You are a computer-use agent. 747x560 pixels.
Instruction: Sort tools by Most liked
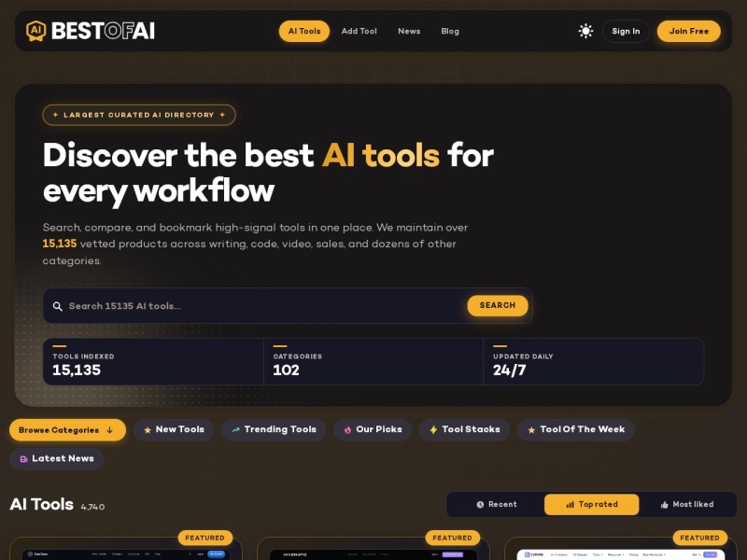tap(686, 504)
